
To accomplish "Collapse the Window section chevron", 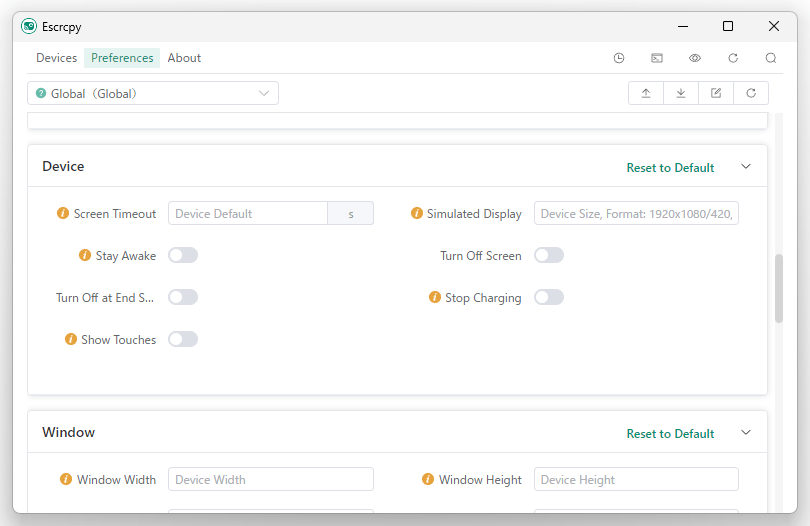I will (745, 432).
